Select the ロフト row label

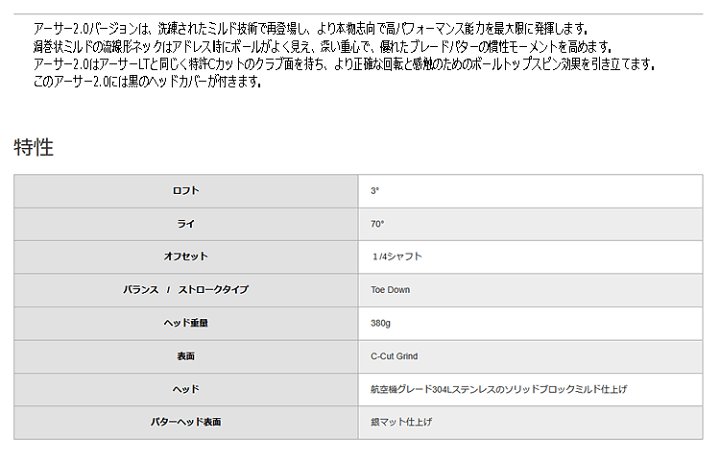click(x=186, y=191)
